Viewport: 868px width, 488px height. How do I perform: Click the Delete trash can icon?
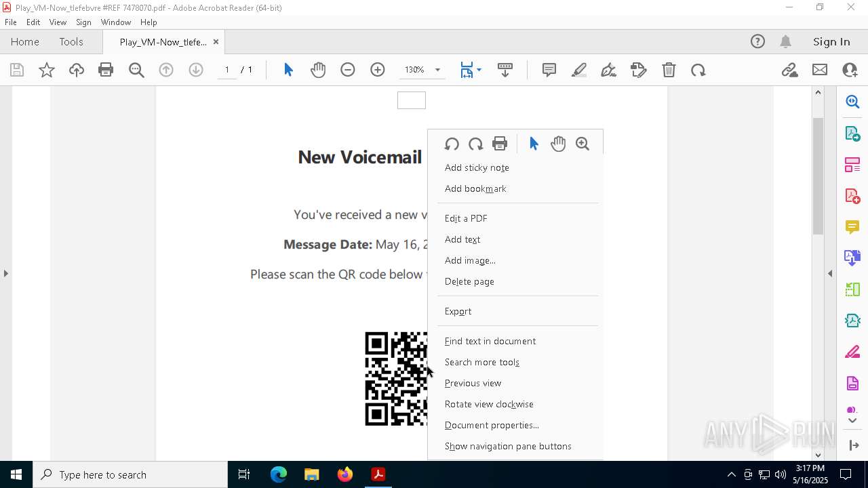coord(669,70)
